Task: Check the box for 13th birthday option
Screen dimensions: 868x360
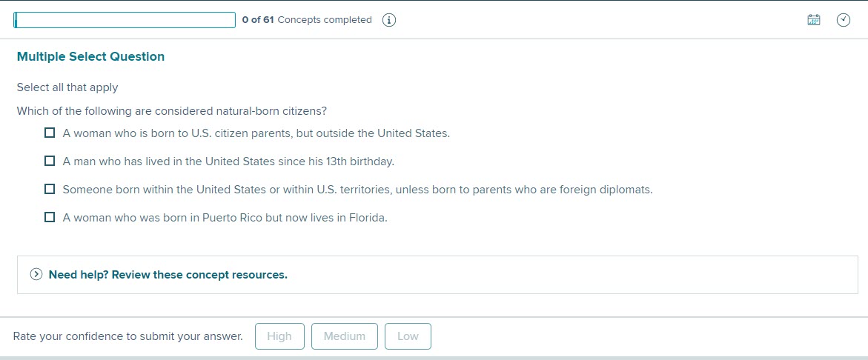Action: (49, 161)
